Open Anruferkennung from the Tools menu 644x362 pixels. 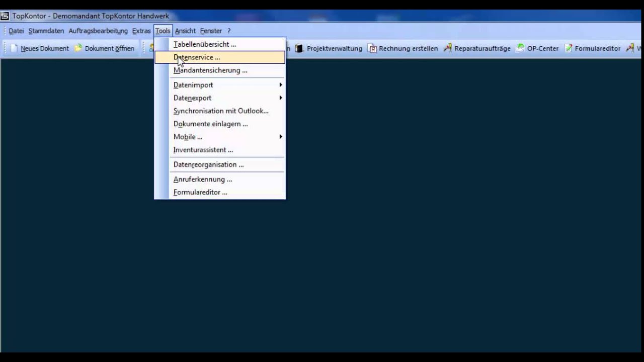[x=220, y=179]
